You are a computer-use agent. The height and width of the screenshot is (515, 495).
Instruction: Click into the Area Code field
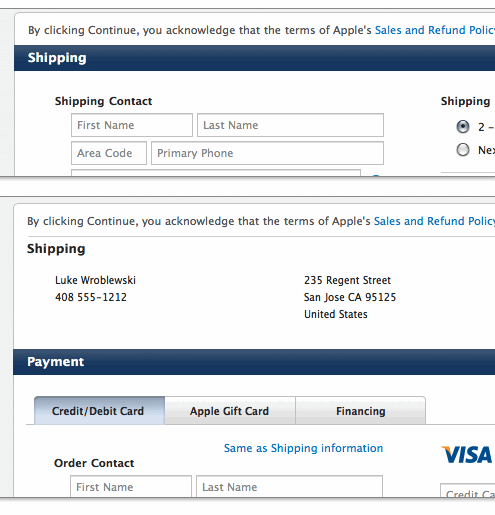[109, 153]
